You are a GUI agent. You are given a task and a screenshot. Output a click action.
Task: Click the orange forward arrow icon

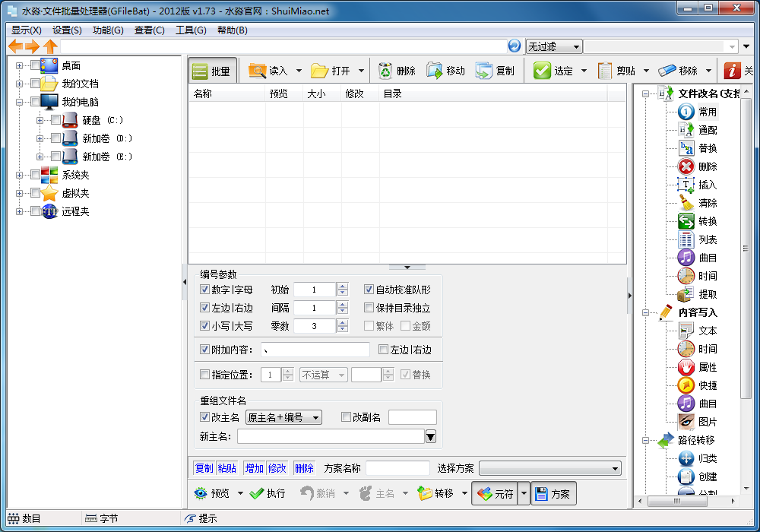33,46
